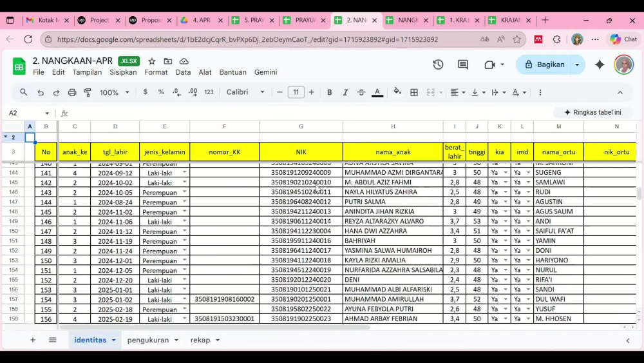Decrease decimal places
The width and height of the screenshot is (644, 363).
pyautogui.click(x=176, y=92)
